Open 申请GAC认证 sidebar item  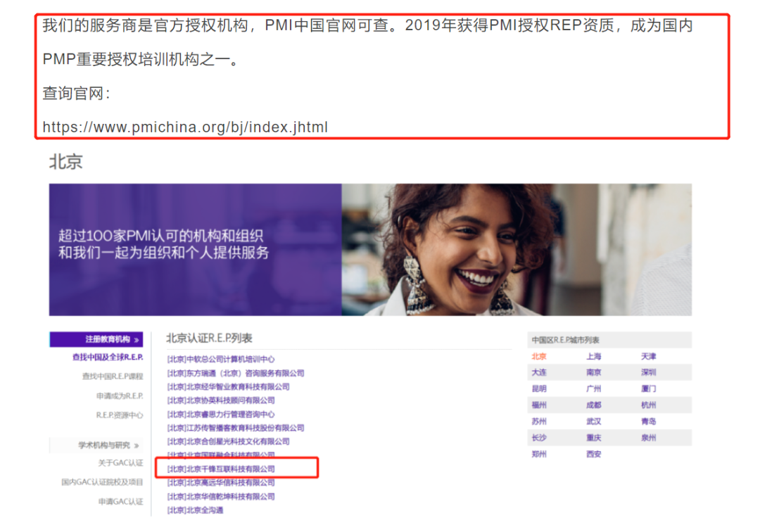[x=121, y=501]
